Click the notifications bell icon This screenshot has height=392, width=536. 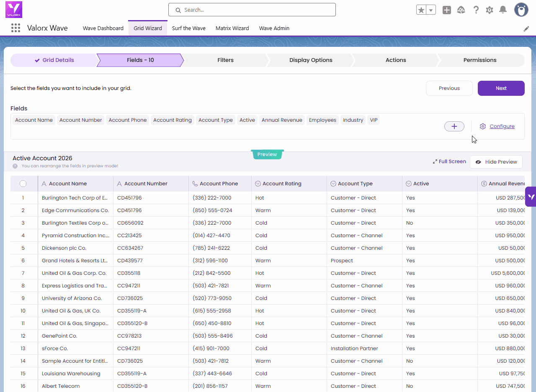point(503,10)
